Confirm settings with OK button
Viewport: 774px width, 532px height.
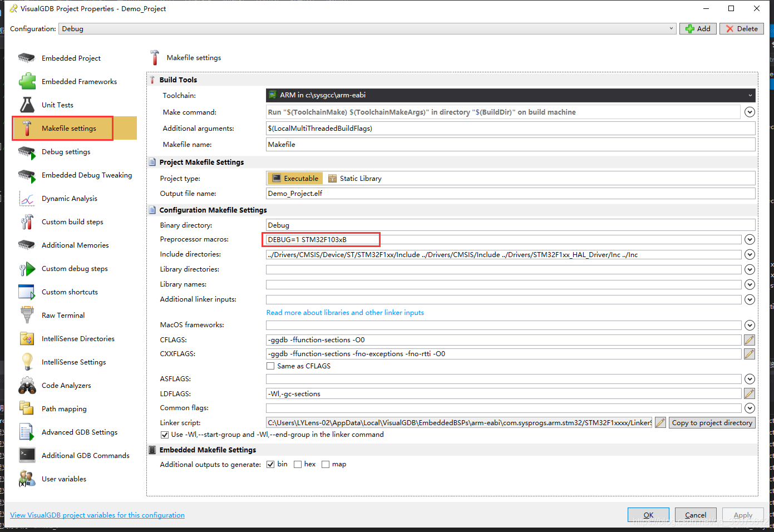[648, 515]
